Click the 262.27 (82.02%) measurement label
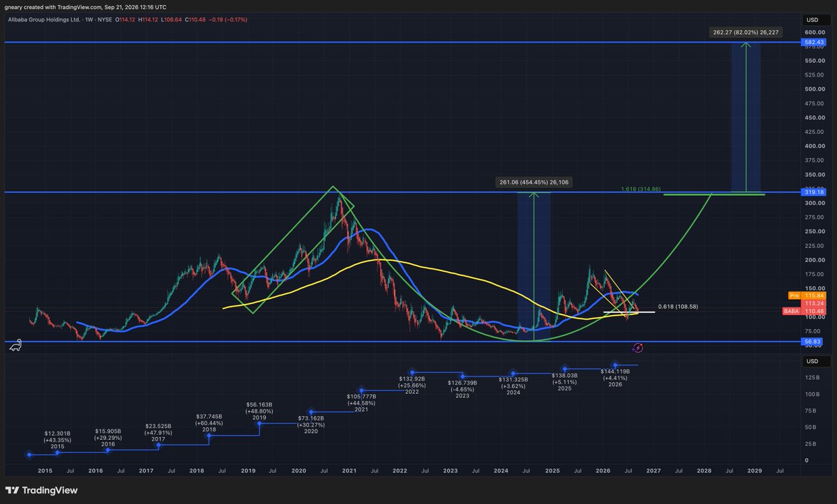Viewport: 837px width, 504px height. pyautogui.click(x=746, y=32)
